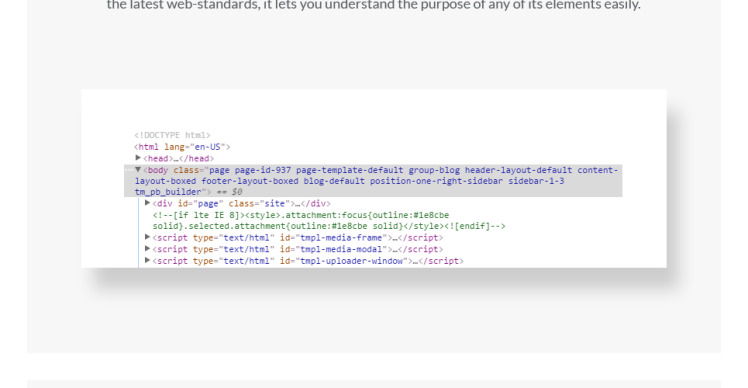Click the "tmpl-media-modal" id value
This screenshot has height=388, width=748.
[x=342, y=249]
